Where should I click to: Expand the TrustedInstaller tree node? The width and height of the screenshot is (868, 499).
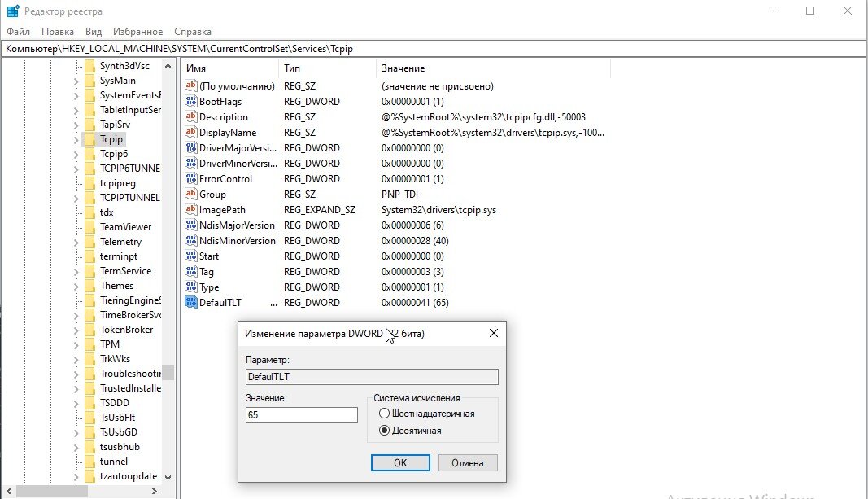pos(76,389)
